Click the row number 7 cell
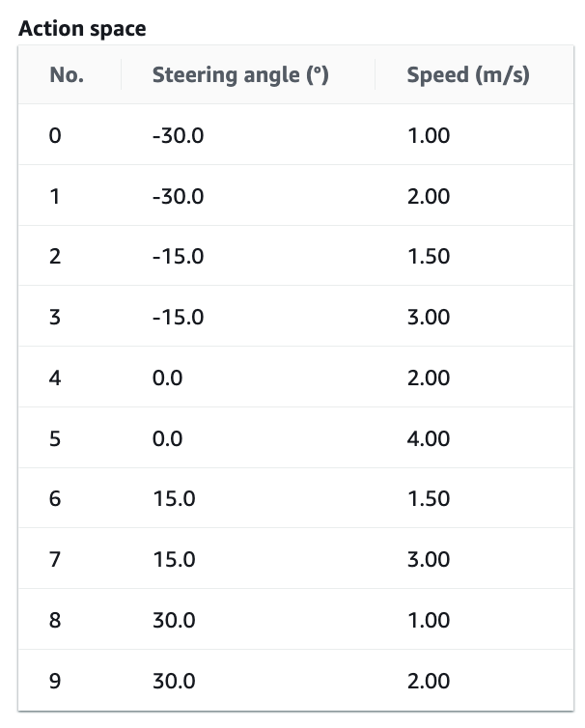The width and height of the screenshot is (585, 728). pos(55,559)
